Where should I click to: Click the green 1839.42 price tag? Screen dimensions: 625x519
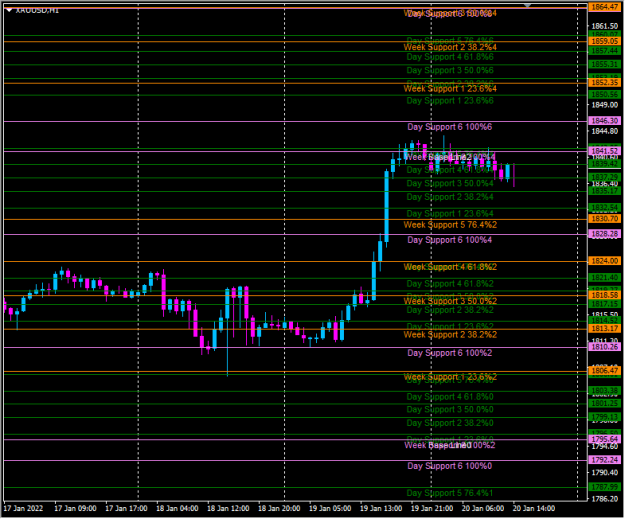tap(605, 164)
